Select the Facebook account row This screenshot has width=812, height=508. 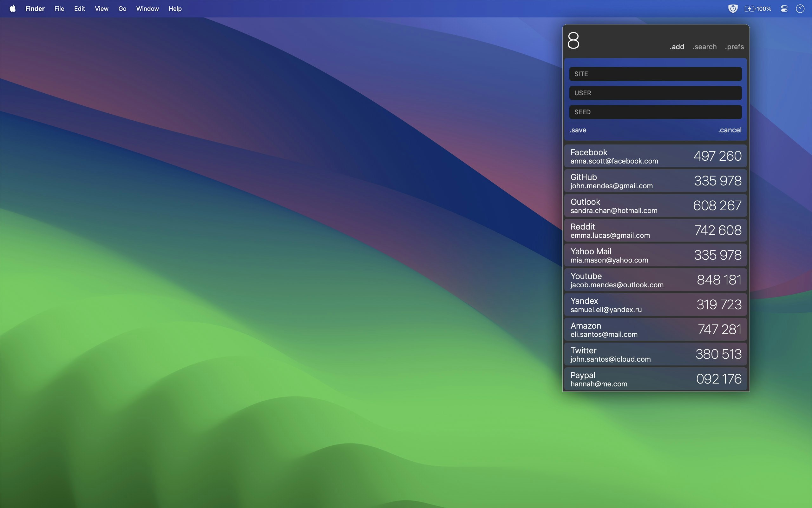[655, 156]
